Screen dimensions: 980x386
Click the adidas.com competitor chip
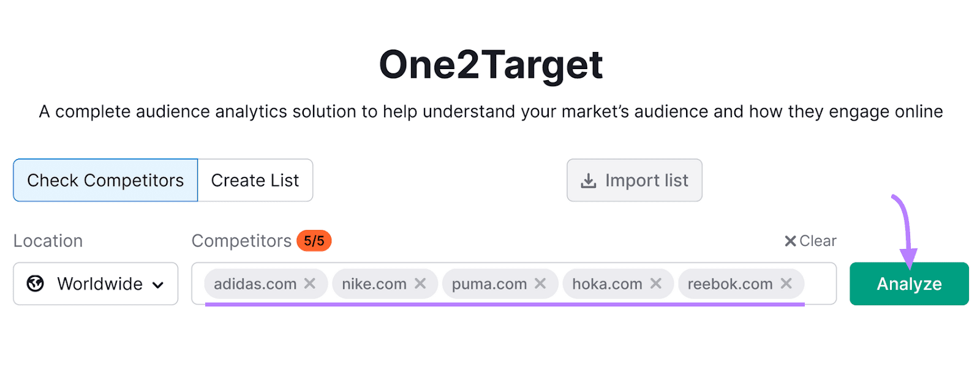tap(257, 283)
